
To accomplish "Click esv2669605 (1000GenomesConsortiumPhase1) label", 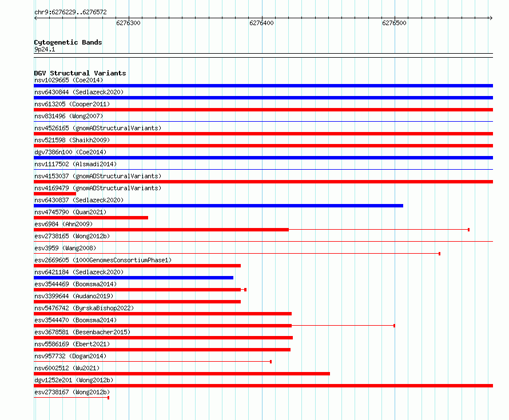I will [103, 260].
